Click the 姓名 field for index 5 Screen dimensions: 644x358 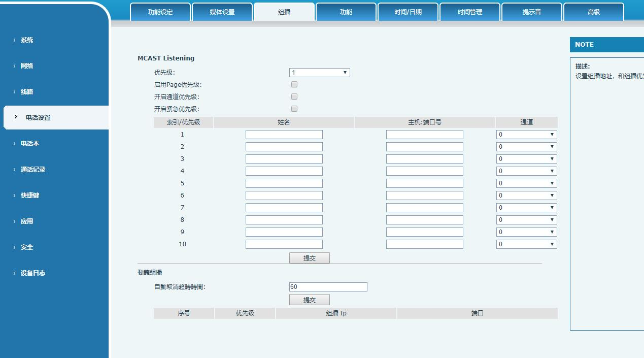point(284,183)
